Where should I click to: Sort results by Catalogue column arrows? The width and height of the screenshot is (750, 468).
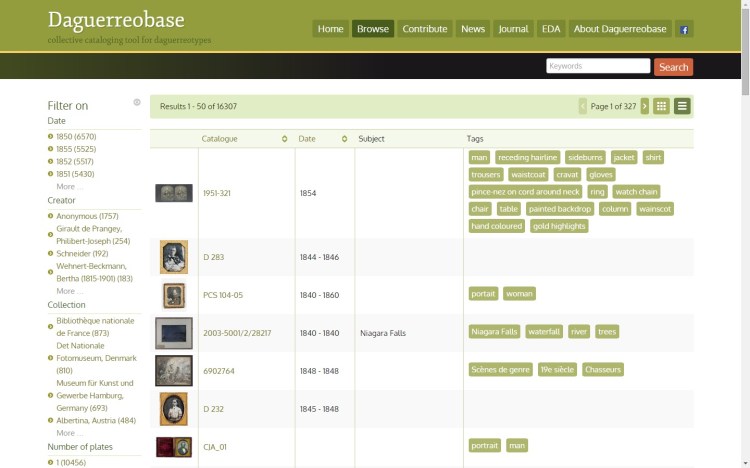(x=285, y=139)
